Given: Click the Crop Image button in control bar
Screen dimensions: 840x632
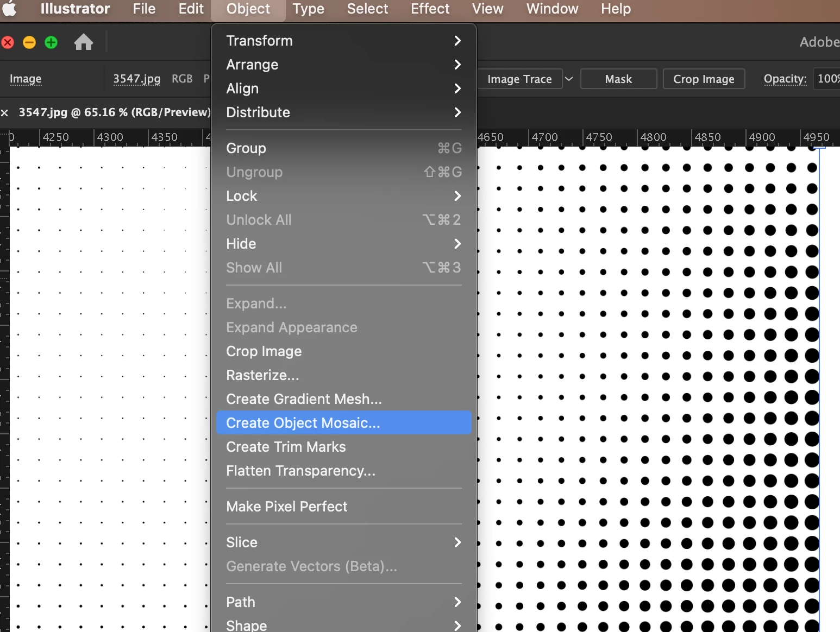Looking at the screenshot, I should coord(704,79).
